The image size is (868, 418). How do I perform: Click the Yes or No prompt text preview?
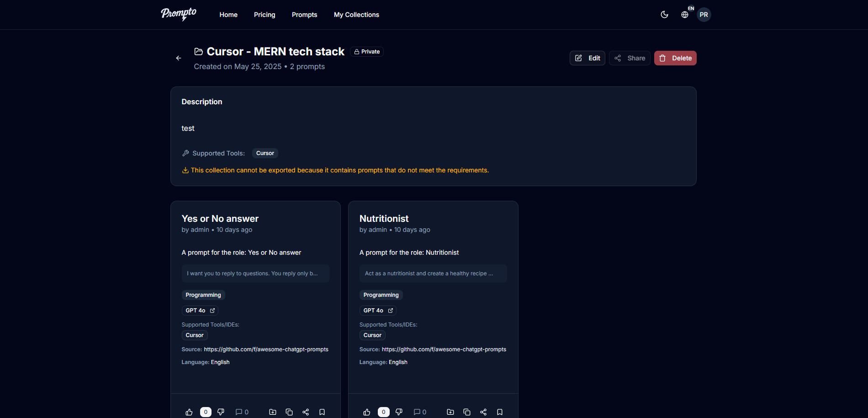click(255, 273)
